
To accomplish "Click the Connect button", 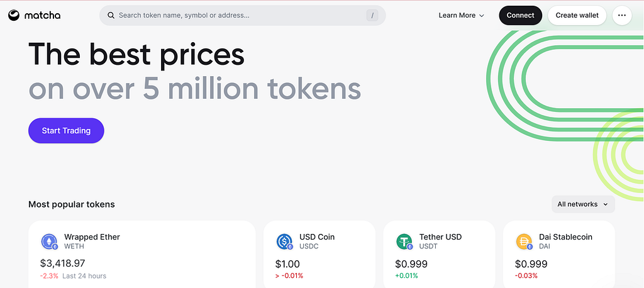I will point(520,16).
